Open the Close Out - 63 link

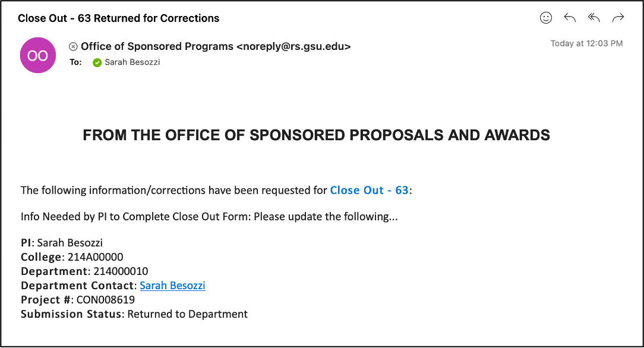tap(369, 190)
